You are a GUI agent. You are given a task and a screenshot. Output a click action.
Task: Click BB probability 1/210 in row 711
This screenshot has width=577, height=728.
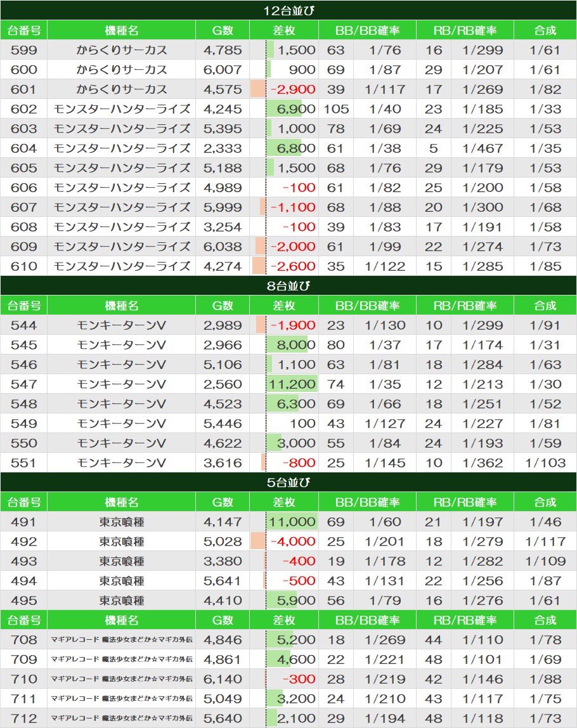[x=385, y=698]
